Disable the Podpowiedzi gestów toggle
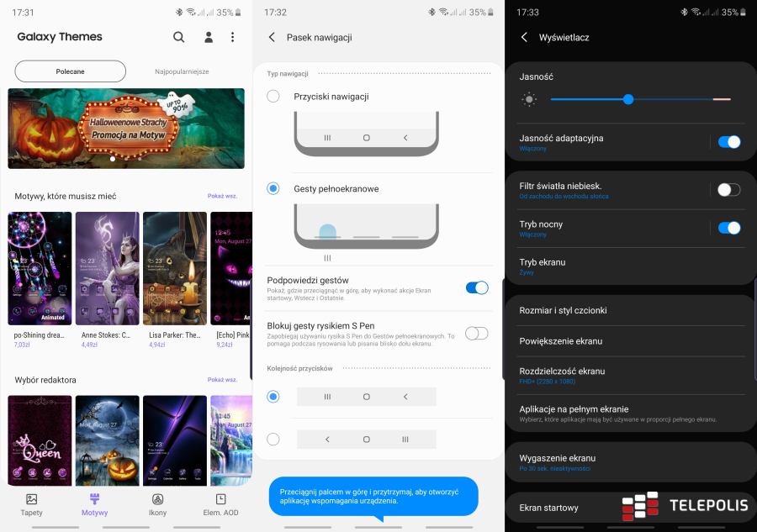 coord(476,287)
